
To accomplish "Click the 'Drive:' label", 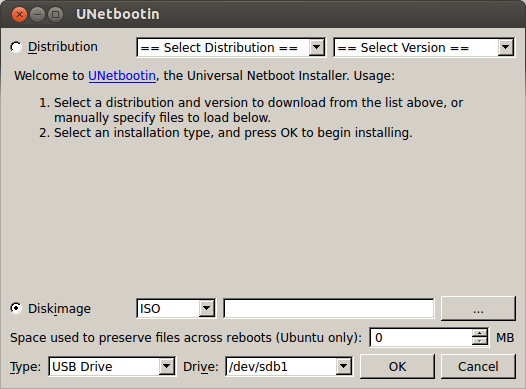I will pos(201,367).
